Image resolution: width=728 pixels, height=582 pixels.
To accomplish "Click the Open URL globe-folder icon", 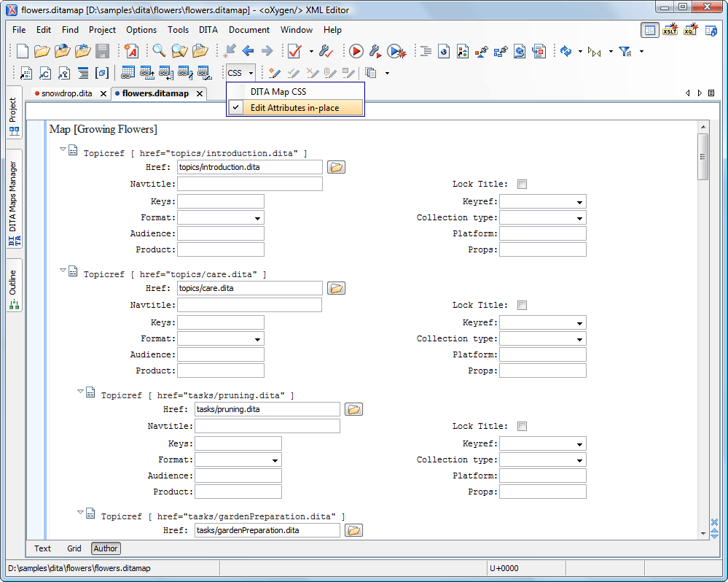I will coord(62,51).
